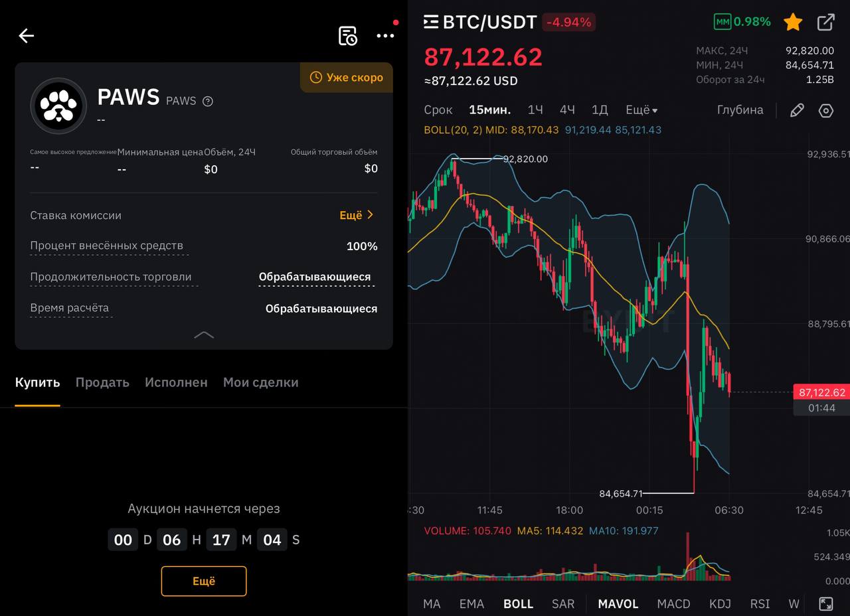
Task: Collapse the PAWS details panel
Action: tap(204, 335)
